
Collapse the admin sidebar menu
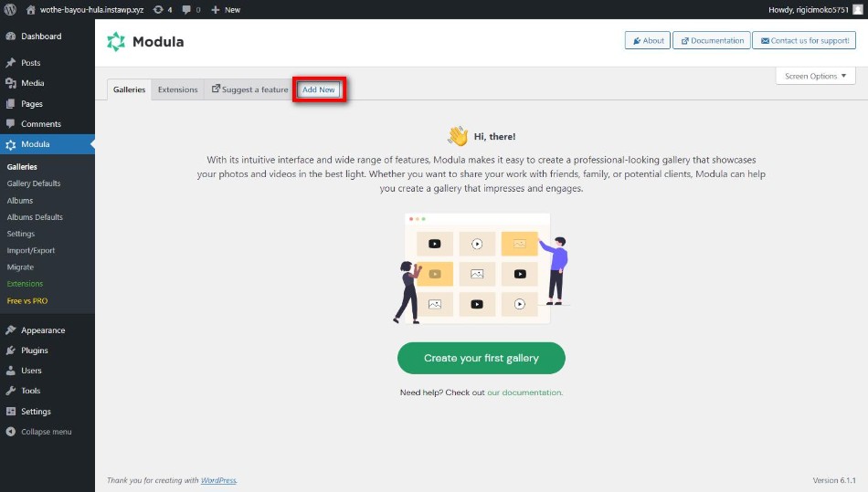coord(46,432)
